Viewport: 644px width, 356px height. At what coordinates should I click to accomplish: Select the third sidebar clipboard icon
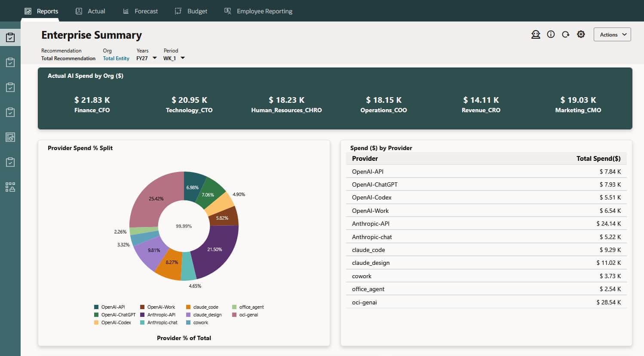(x=10, y=87)
